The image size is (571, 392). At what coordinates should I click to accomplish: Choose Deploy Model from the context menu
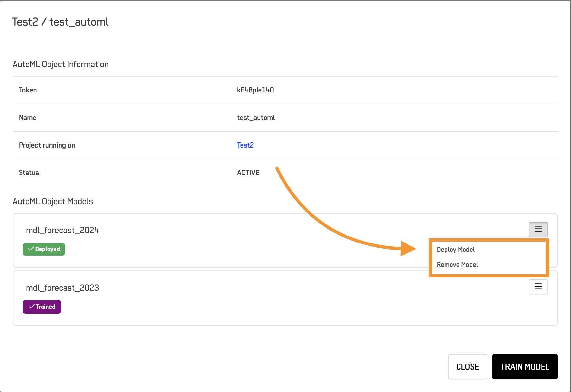[x=456, y=249]
